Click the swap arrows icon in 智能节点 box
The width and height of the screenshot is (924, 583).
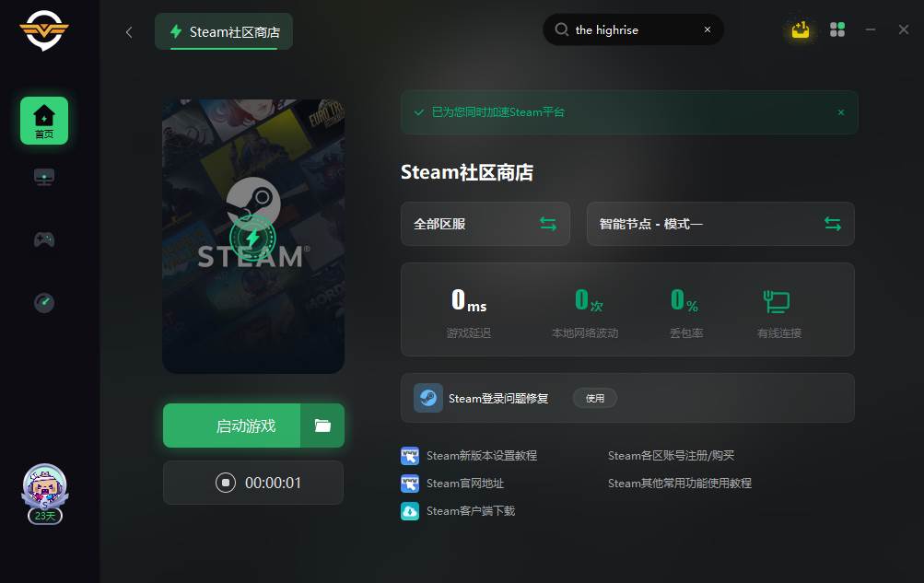tap(833, 224)
